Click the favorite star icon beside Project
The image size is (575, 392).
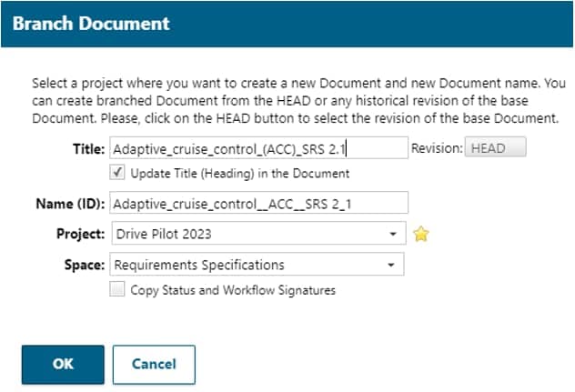(420, 234)
